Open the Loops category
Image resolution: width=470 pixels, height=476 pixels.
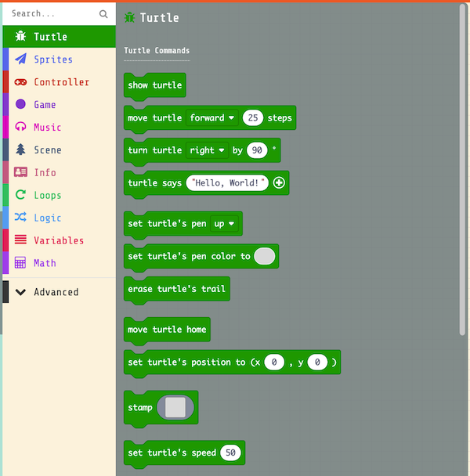(x=60, y=195)
